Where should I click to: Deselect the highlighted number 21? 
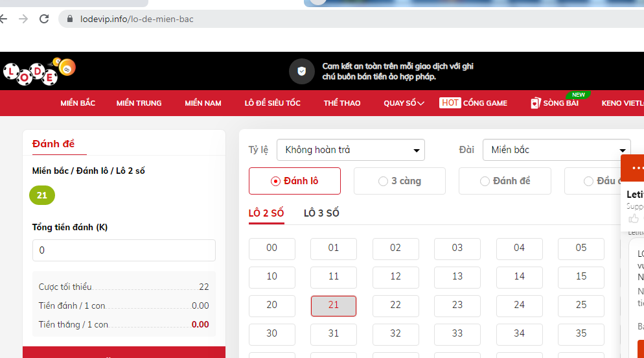[334, 305]
